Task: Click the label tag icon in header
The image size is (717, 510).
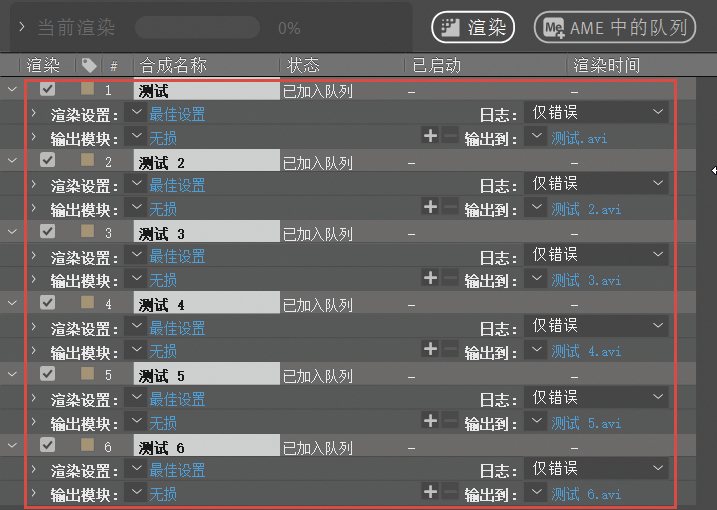Action: coord(89,66)
